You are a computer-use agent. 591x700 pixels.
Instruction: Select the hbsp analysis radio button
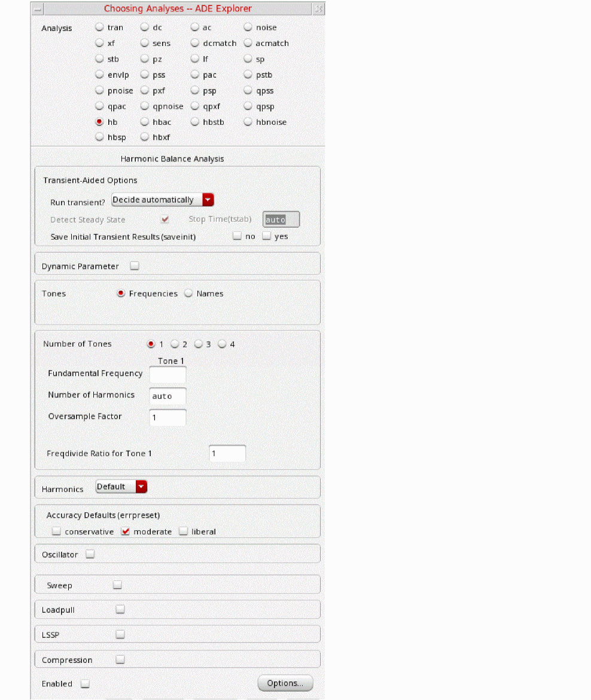tap(99, 137)
